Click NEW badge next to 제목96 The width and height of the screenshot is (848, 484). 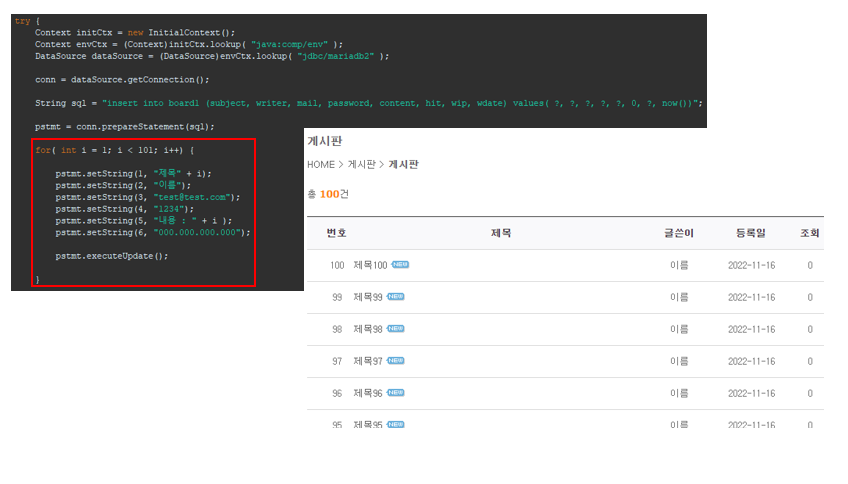(395, 393)
